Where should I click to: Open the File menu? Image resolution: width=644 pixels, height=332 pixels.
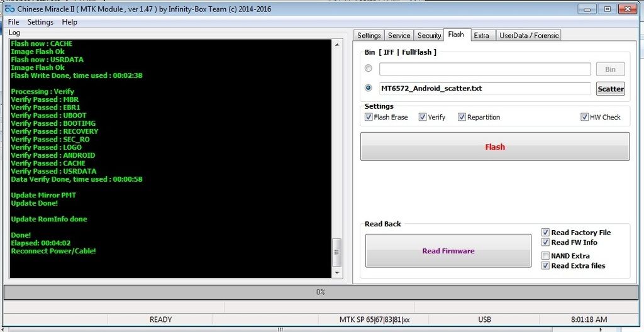13,22
